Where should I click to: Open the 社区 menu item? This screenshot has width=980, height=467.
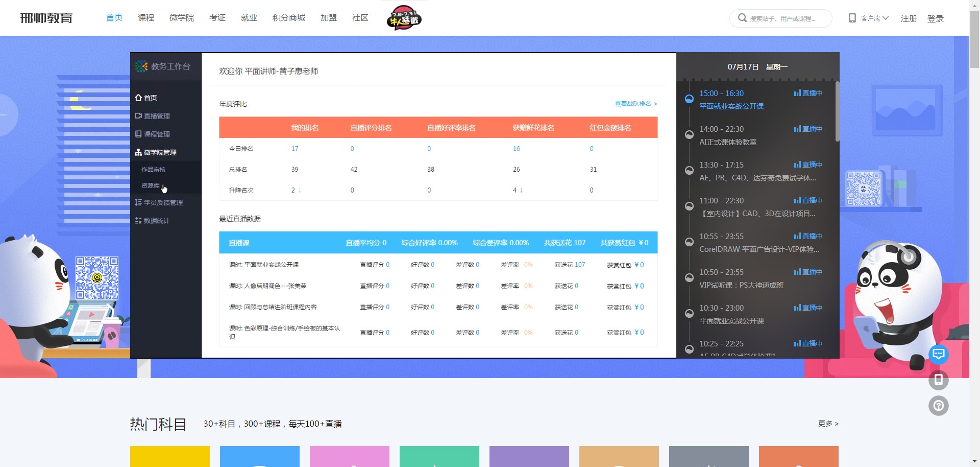point(359,18)
